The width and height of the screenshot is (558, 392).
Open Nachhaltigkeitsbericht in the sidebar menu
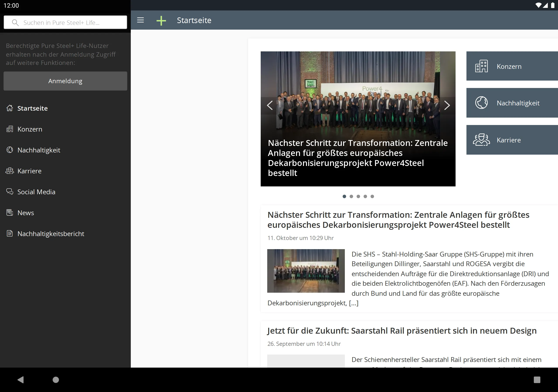[65, 233]
